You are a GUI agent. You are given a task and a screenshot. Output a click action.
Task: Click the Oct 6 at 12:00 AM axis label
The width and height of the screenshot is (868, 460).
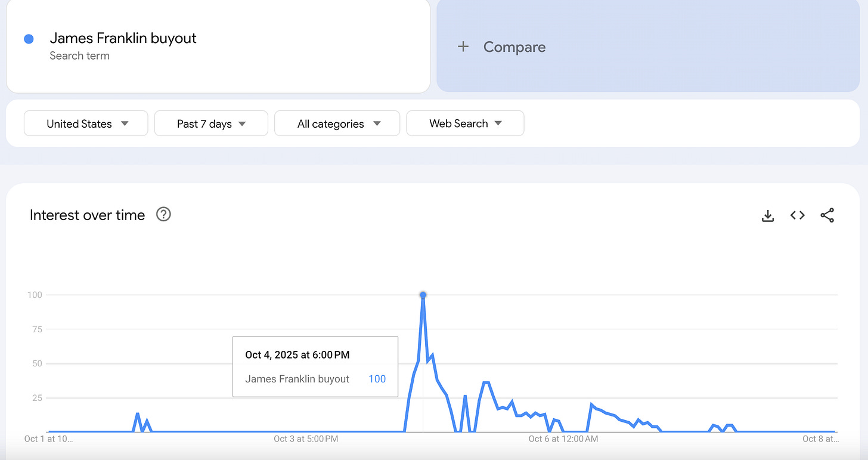(563, 439)
